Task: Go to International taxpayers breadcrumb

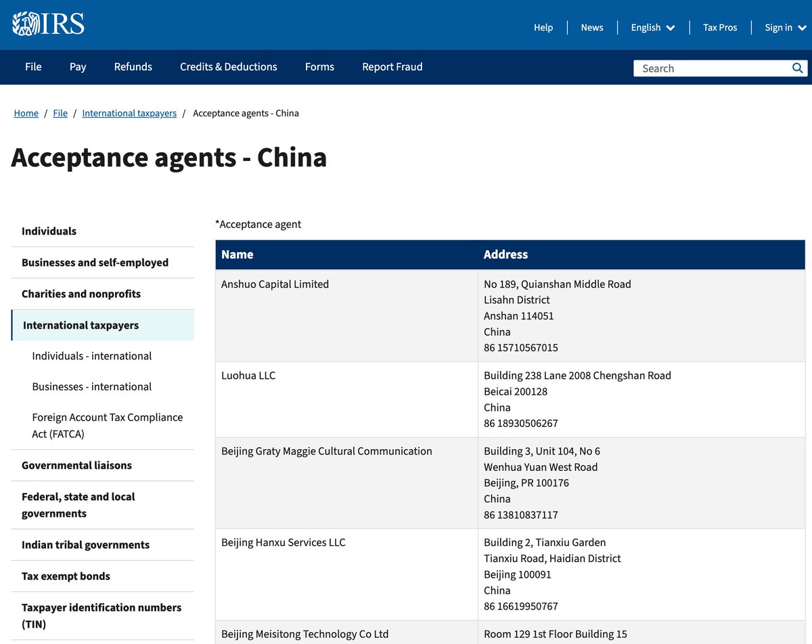Action: 129,113
